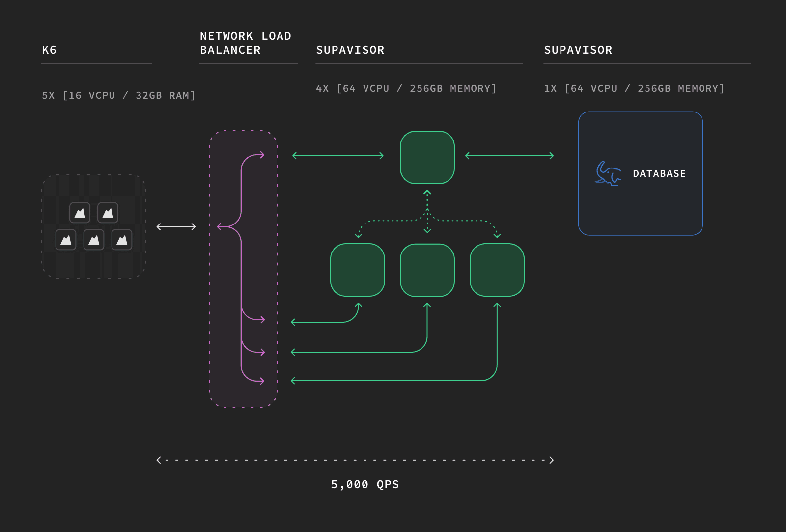
Task: Click the Network Load Balancer heading
Action: point(245,43)
